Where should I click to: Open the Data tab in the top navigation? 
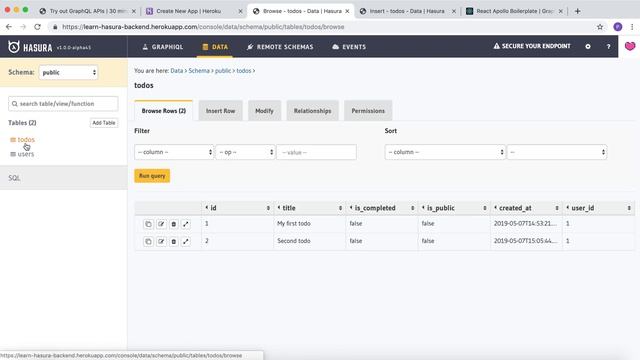click(x=215, y=47)
